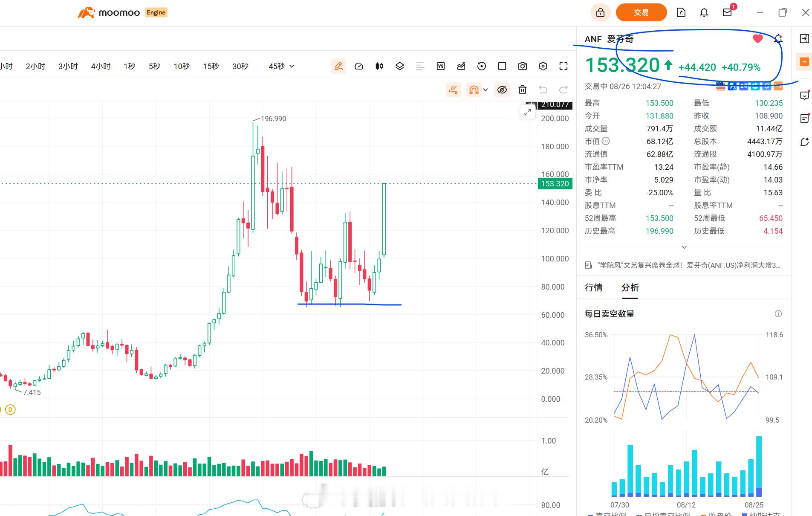Click the 市盈率TTM value 13.24
This screenshot has height=516, width=812.
[664, 167]
